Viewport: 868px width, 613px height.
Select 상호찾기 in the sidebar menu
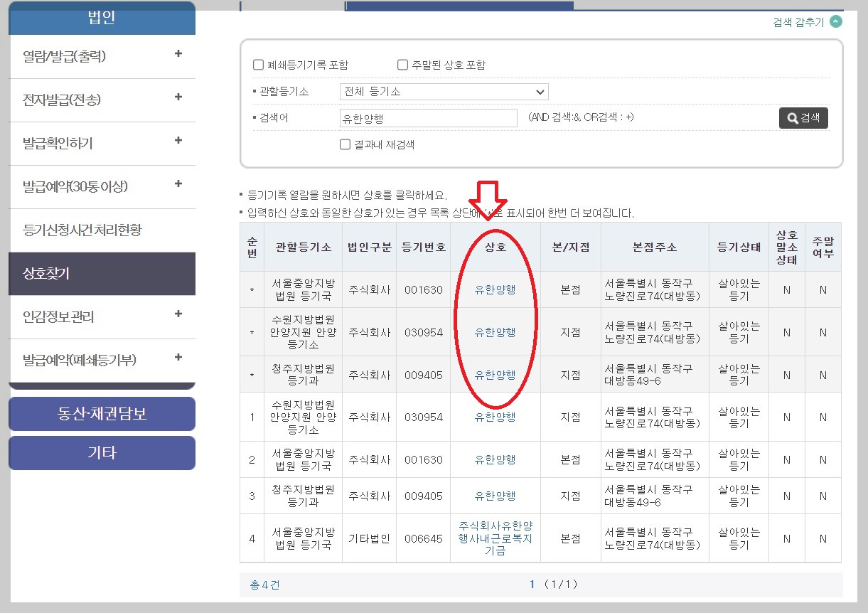[102, 274]
